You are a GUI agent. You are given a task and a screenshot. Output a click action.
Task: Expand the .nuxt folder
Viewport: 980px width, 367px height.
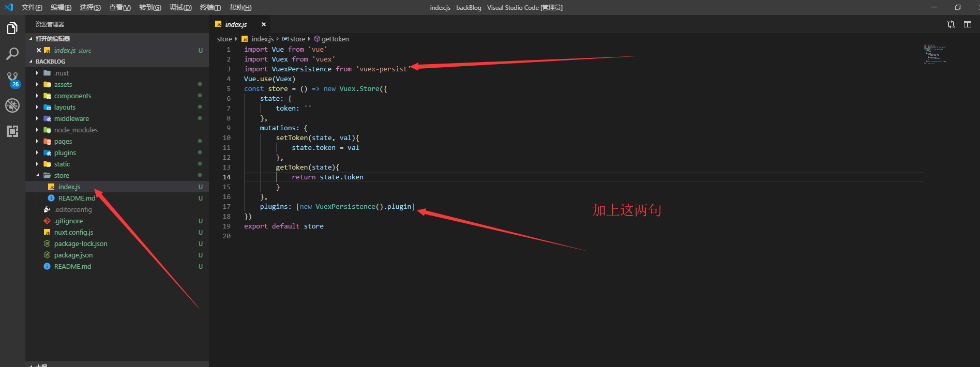coord(37,73)
